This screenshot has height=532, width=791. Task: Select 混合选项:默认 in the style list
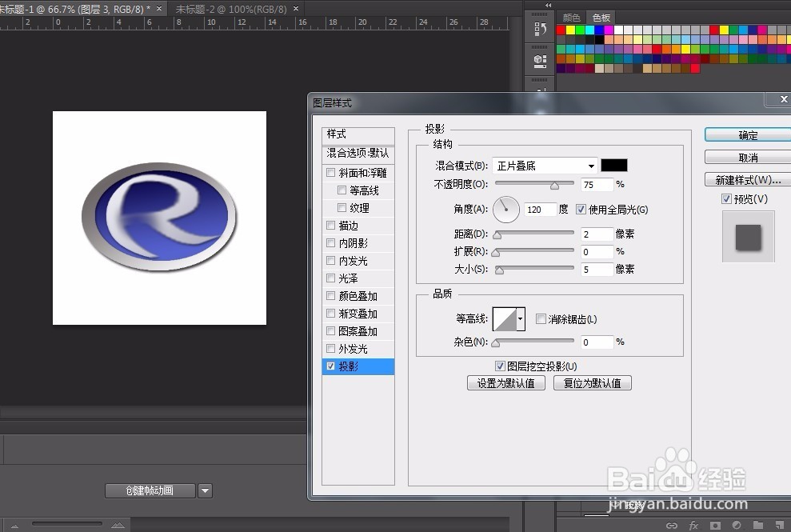point(358,153)
